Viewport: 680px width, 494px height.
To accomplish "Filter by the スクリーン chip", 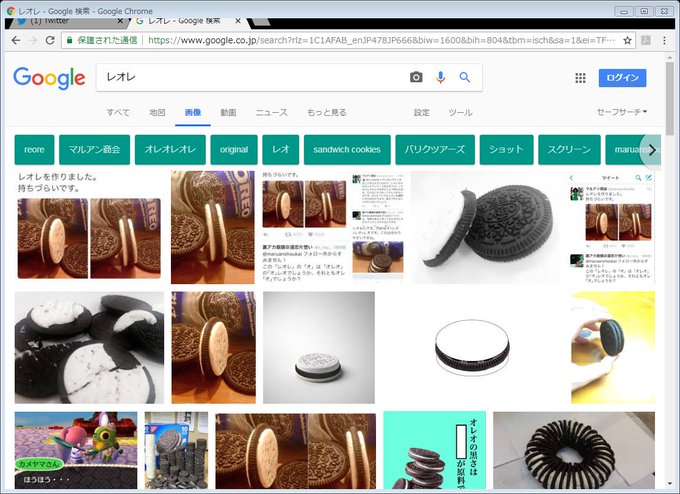I will [x=569, y=150].
